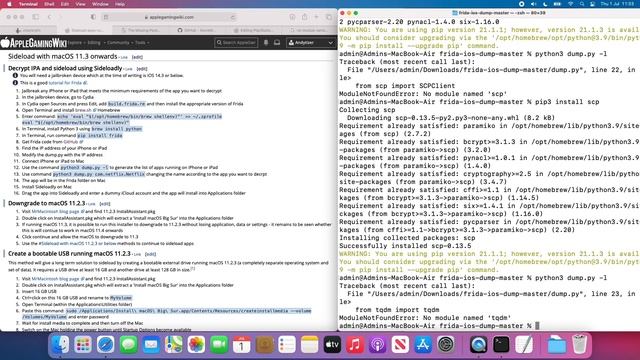
Task: Open Reminders in the Dock
Action: coord(287,344)
